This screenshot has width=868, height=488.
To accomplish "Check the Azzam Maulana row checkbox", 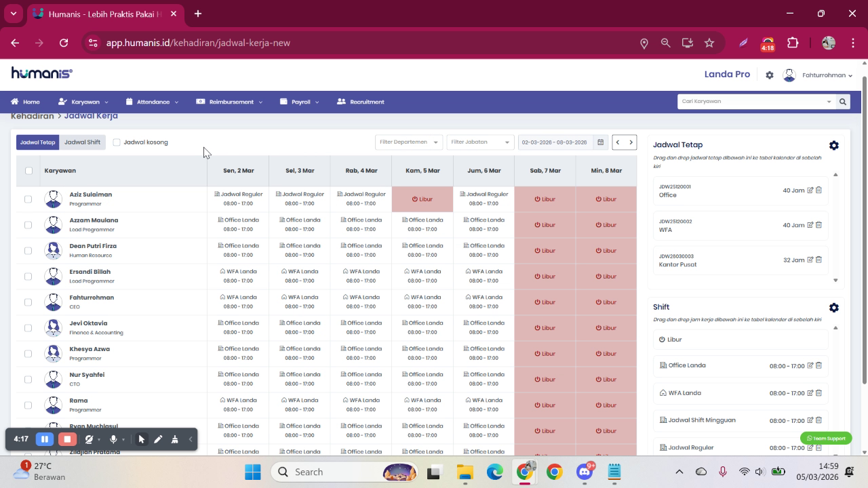I will point(28,225).
